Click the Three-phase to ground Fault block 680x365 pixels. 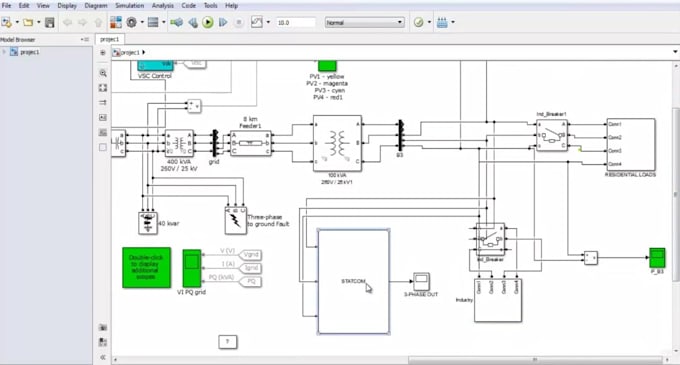point(235,220)
